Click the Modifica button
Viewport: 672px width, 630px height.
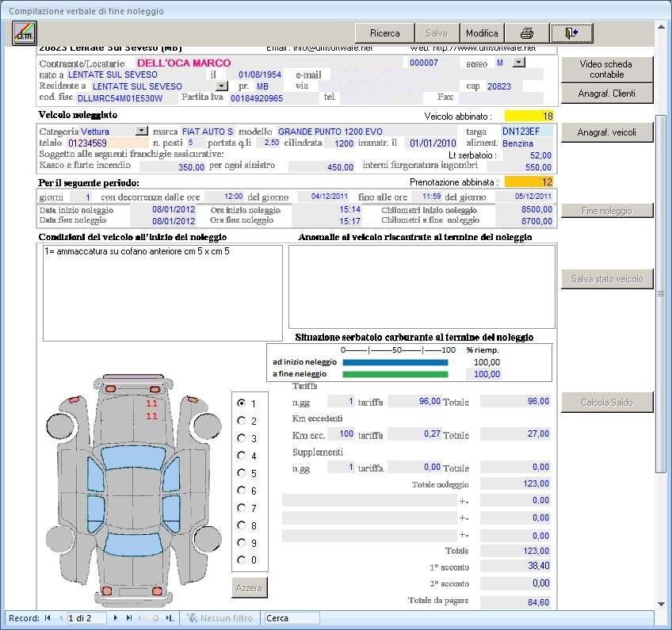[x=482, y=33]
